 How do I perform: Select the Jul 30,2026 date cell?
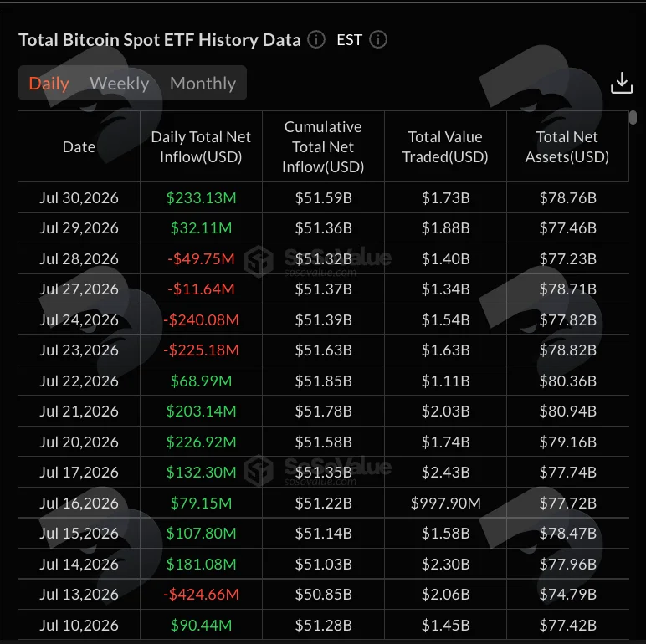[79, 197]
